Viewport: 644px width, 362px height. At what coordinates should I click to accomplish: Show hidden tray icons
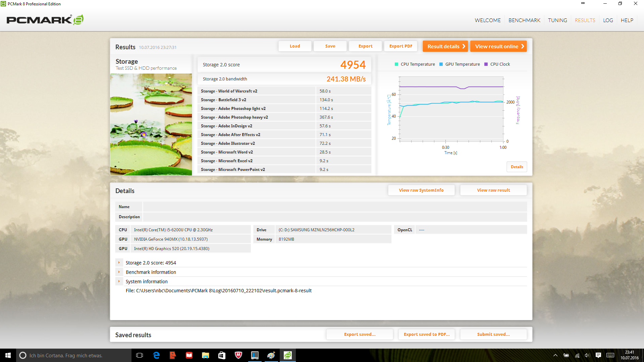[x=555, y=355]
